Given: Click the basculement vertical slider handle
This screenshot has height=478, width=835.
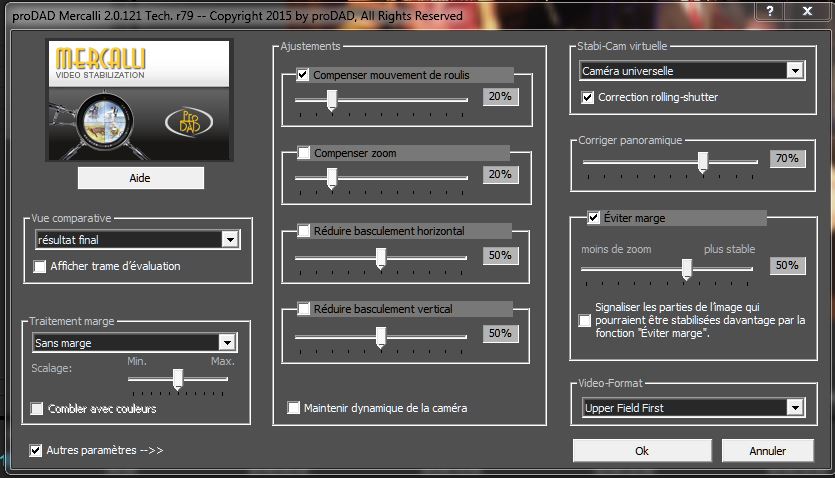Looking at the screenshot, I should (x=381, y=337).
